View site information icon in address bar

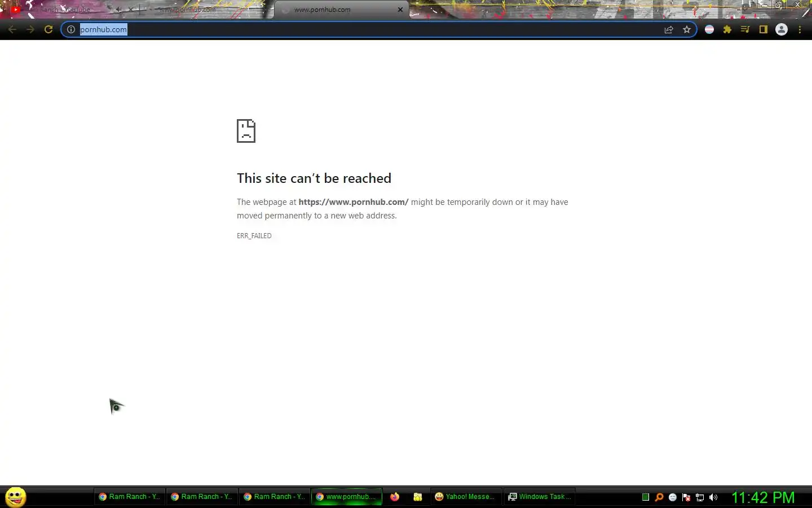[x=71, y=29]
